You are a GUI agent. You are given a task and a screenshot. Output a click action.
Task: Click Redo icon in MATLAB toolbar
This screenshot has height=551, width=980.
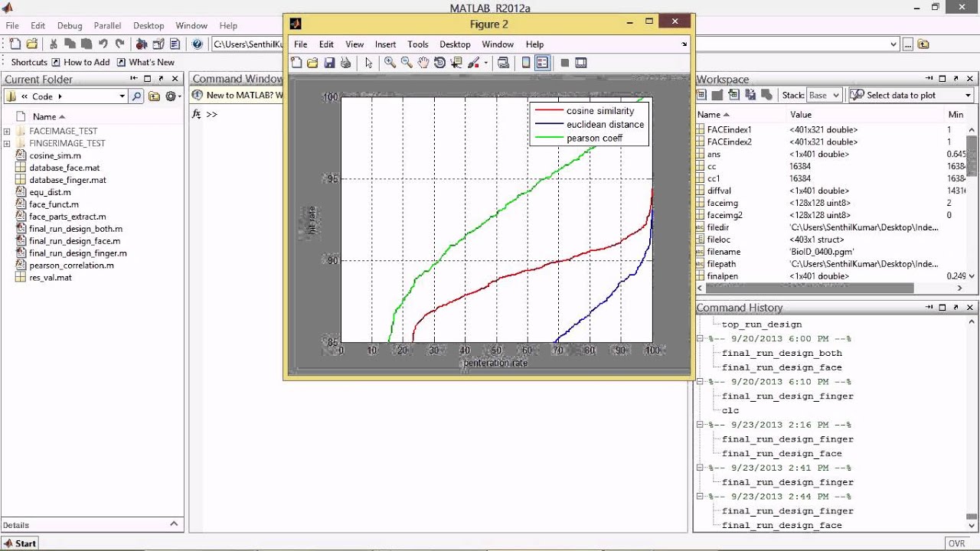(119, 44)
